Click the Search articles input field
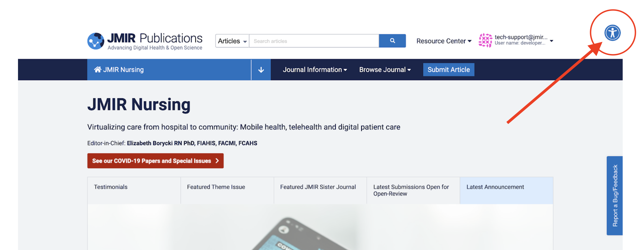The height and width of the screenshot is (250, 644). pos(314,41)
